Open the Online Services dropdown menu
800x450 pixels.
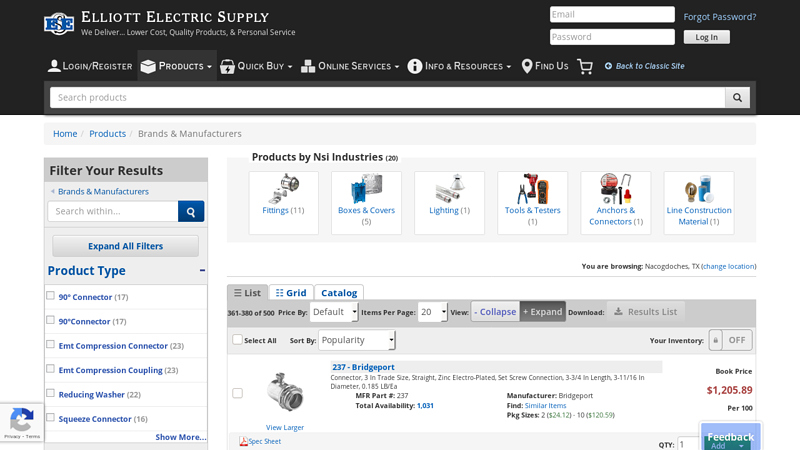point(350,66)
